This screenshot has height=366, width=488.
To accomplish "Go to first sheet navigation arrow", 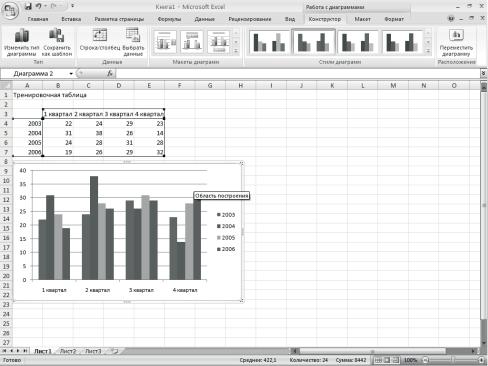I will [4, 351].
